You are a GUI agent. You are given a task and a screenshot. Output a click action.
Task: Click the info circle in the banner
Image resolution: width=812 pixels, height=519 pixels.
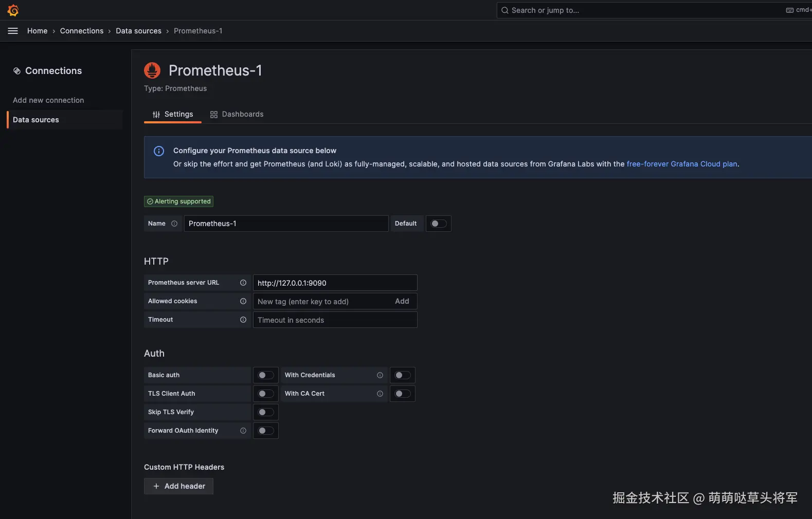coord(159,151)
